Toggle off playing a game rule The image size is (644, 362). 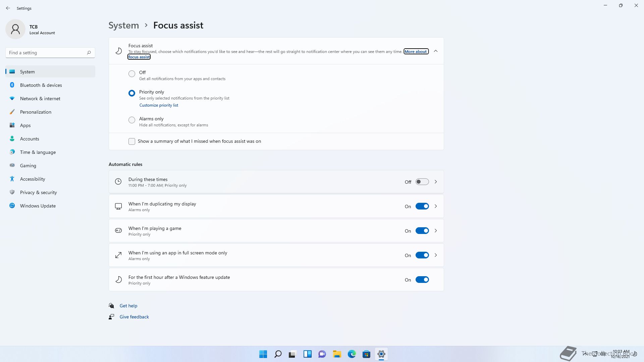pyautogui.click(x=422, y=231)
